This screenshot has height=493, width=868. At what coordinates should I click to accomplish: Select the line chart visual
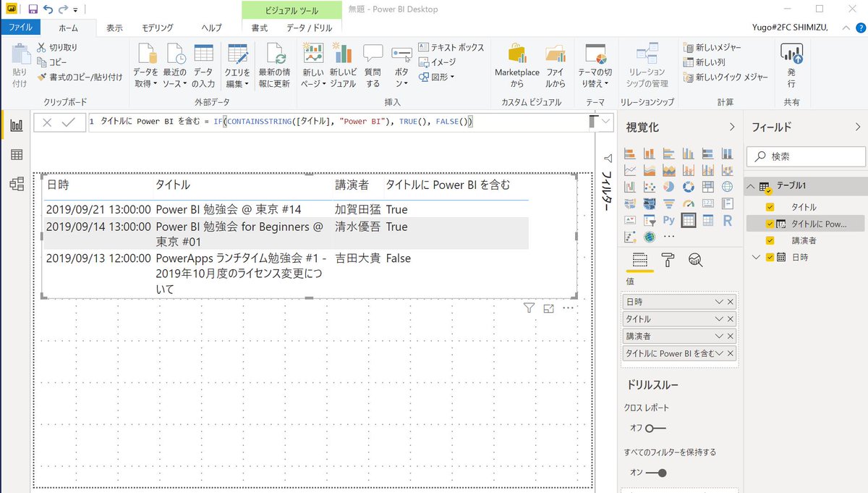(629, 170)
